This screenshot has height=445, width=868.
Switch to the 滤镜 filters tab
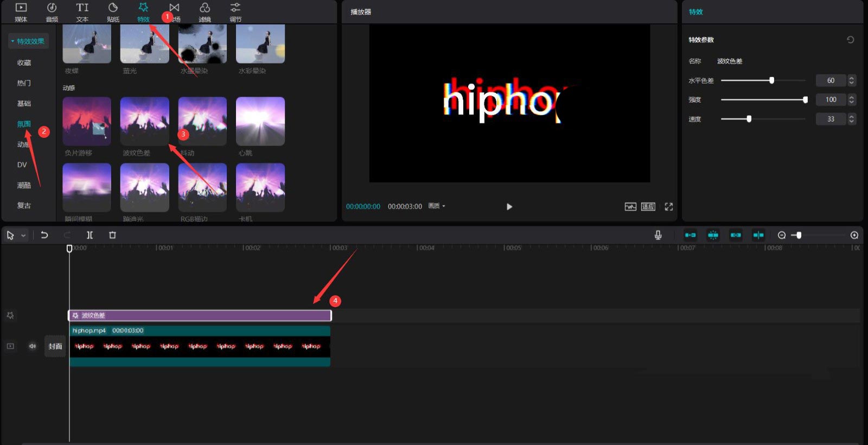pyautogui.click(x=205, y=12)
